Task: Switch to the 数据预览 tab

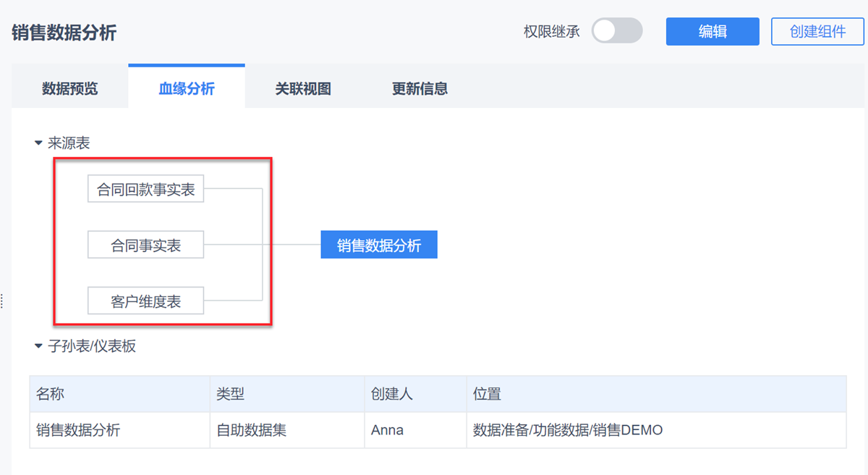Action: [69, 88]
